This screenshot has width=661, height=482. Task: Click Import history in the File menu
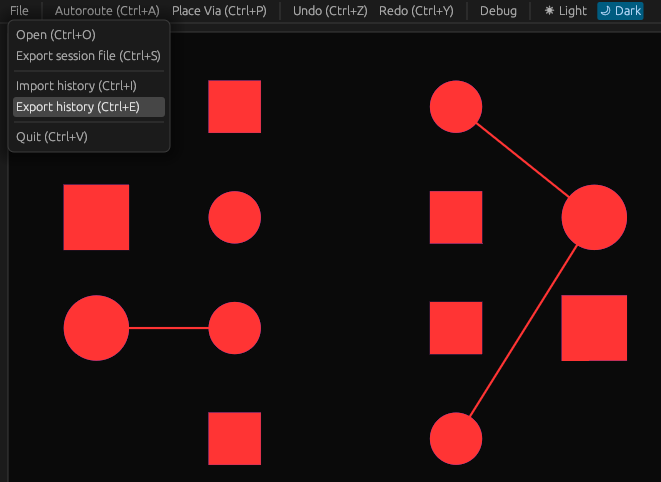(x=76, y=86)
